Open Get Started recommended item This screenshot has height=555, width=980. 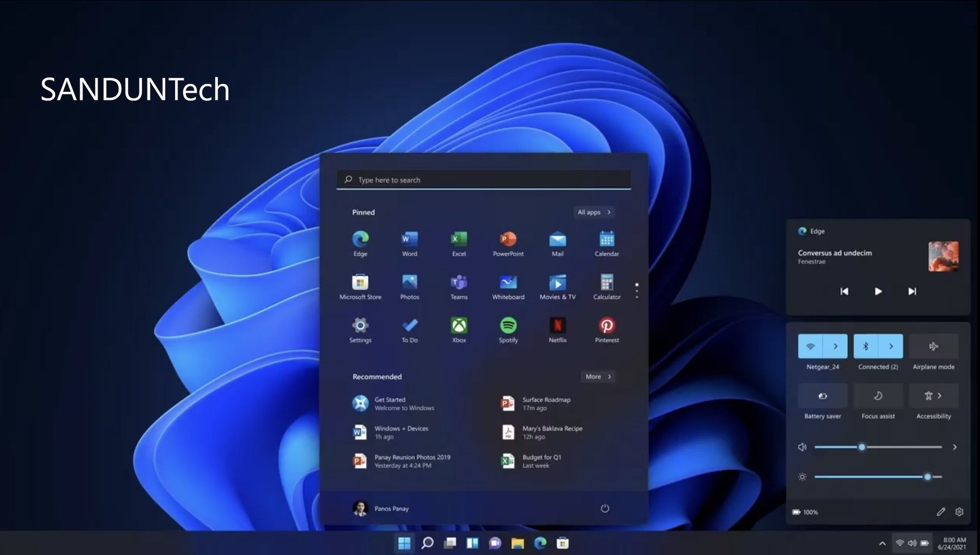pos(393,404)
